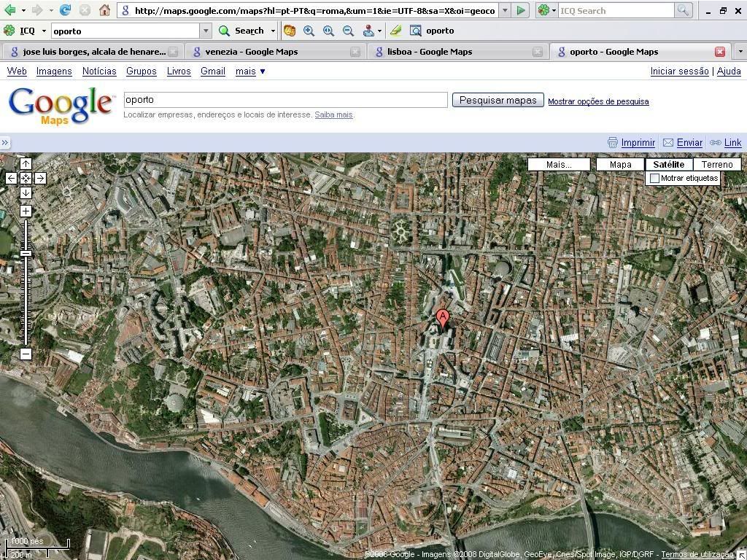This screenshot has width=747, height=560.
Task: Click the browser Home icon
Action: click(104, 10)
